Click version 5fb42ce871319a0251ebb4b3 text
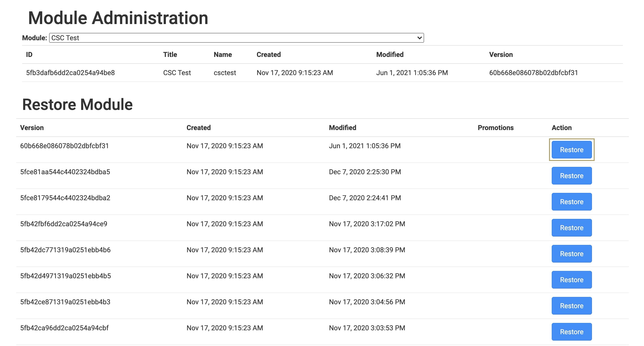 point(65,302)
